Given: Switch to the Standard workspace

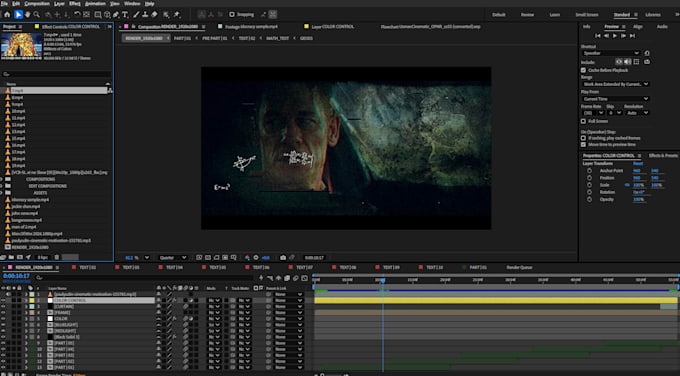Looking at the screenshot, I should 621,15.
